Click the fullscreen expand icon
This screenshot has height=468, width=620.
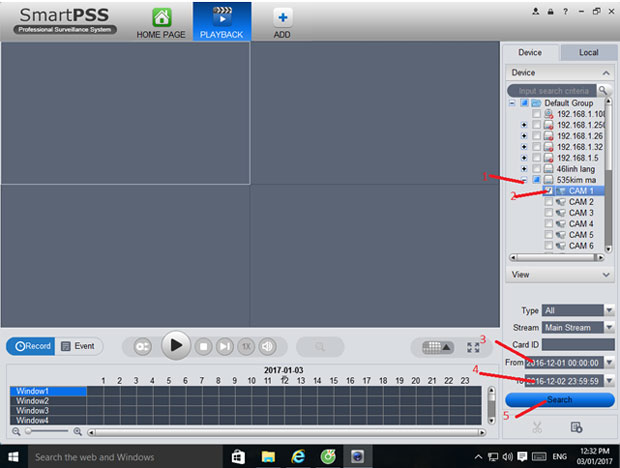(473, 347)
